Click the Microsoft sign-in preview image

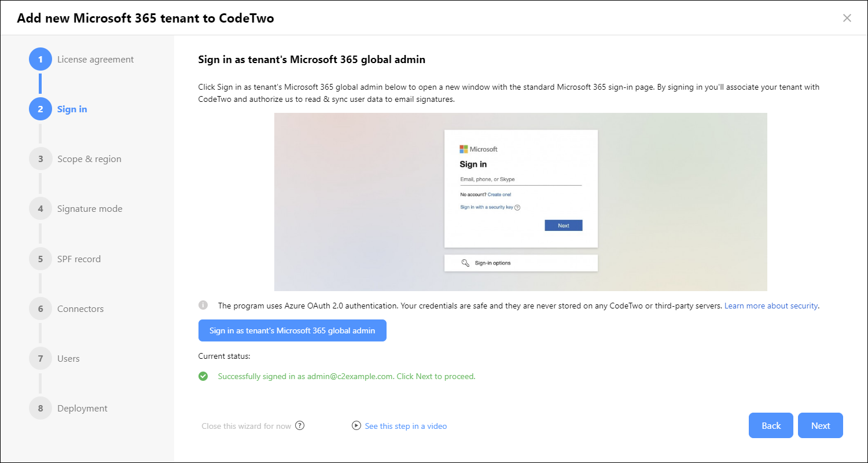pyautogui.click(x=521, y=202)
